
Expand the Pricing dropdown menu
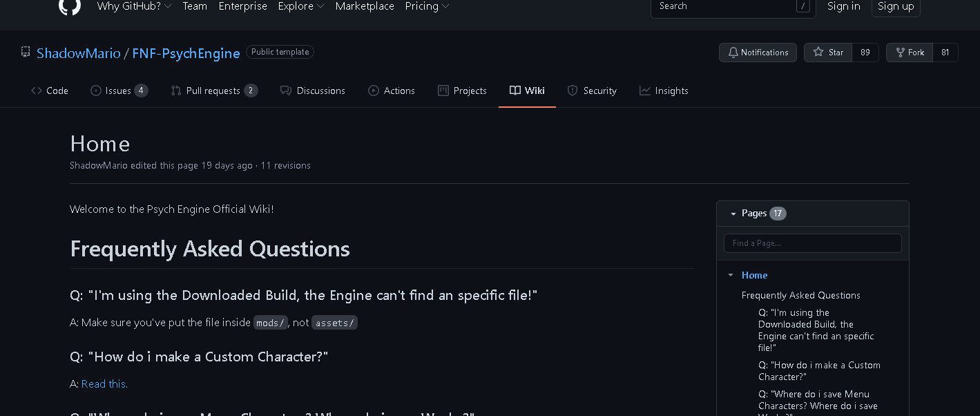click(x=427, y=6)
